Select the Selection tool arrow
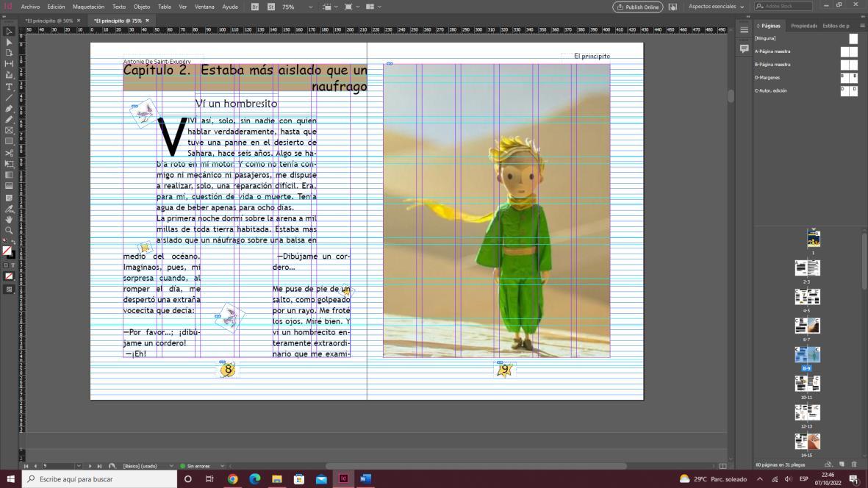Image resolution: width=868 pixels, height=488 pixels. click(9, 32)
